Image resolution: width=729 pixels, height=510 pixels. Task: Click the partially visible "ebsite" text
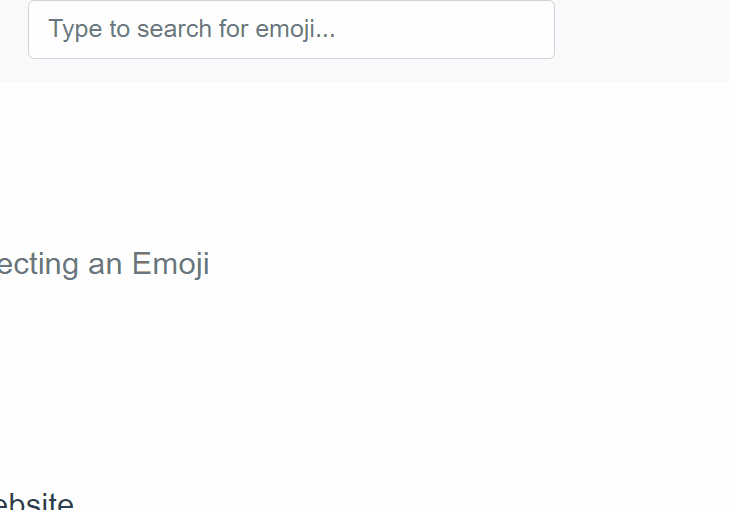(36, 502)
